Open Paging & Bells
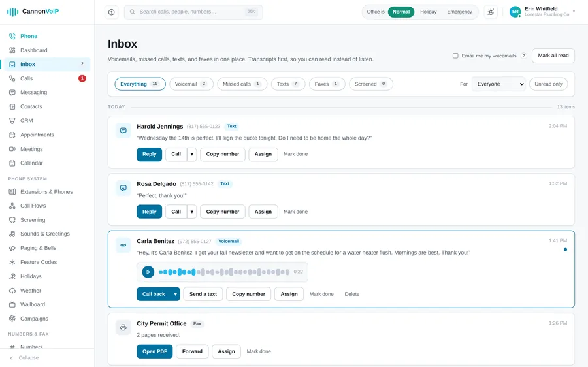Screen dimensions: 588x367 [x=47, y=248]
